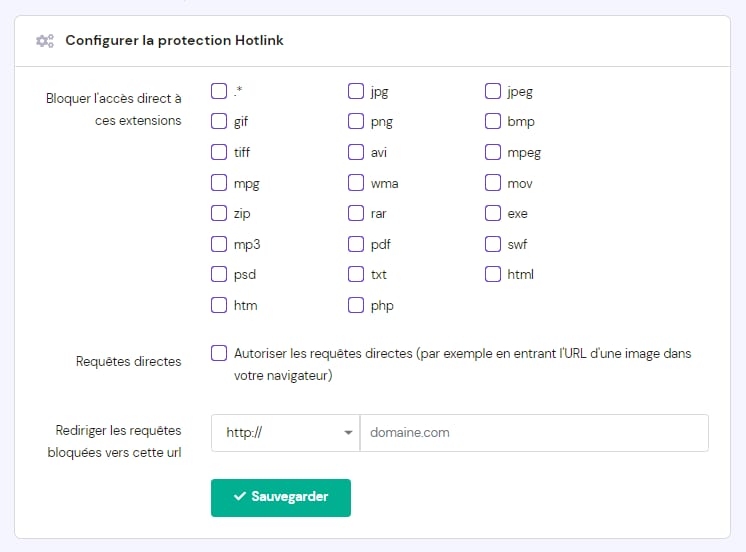Viewport: 746px width, 552px height.
Task: Tick the php extension checkbox
Action: [356, 305]
